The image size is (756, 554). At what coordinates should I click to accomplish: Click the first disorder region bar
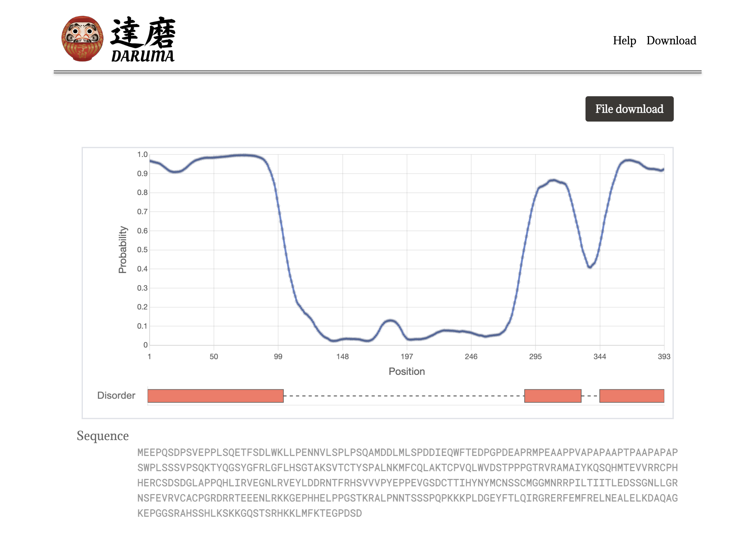point(215,396)
